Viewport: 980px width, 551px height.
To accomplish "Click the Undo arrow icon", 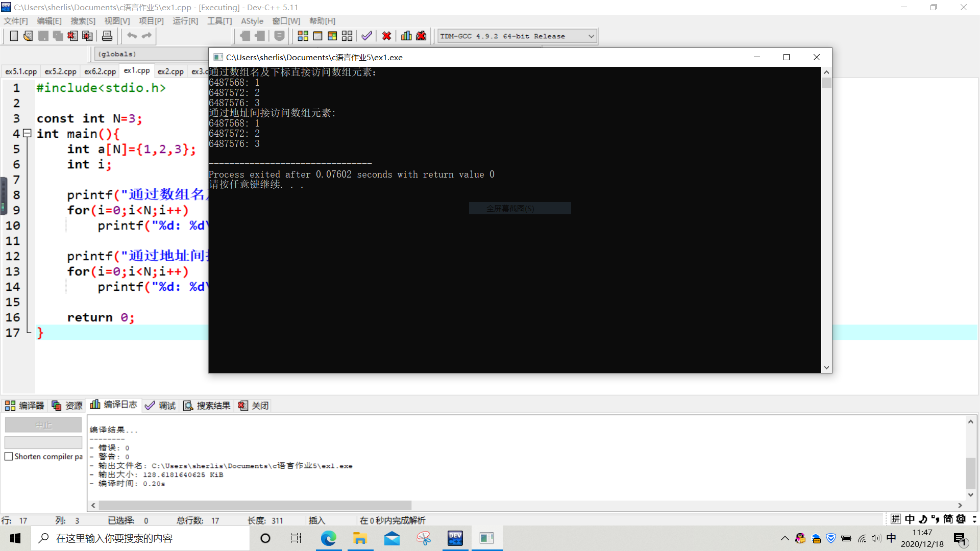I will pos(132,36).
